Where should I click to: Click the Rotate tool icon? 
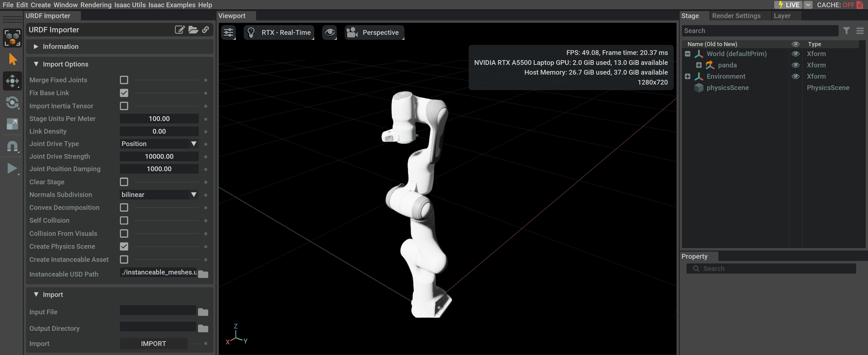[x=12, y=102]
